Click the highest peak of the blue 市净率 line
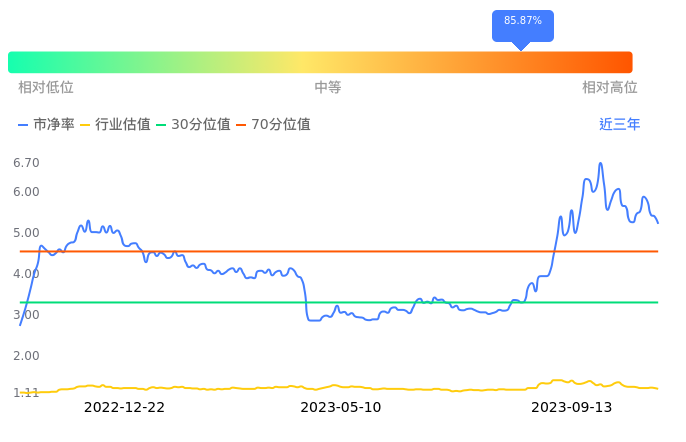The height and width of the screenshot is (442, 686). (600, 164)
